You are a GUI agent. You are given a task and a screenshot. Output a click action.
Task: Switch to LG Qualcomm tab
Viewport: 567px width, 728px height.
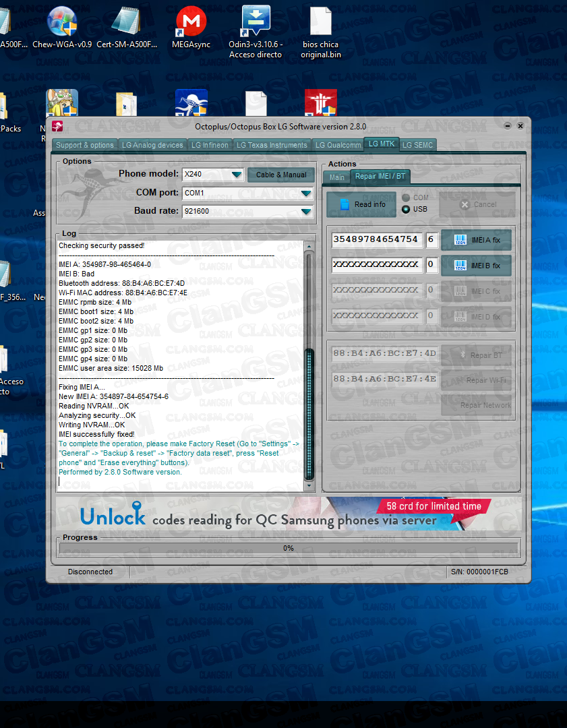pos(338,145)
